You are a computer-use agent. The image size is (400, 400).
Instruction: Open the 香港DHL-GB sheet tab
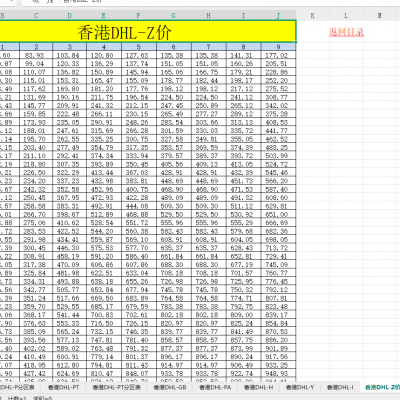pos(170,387)
